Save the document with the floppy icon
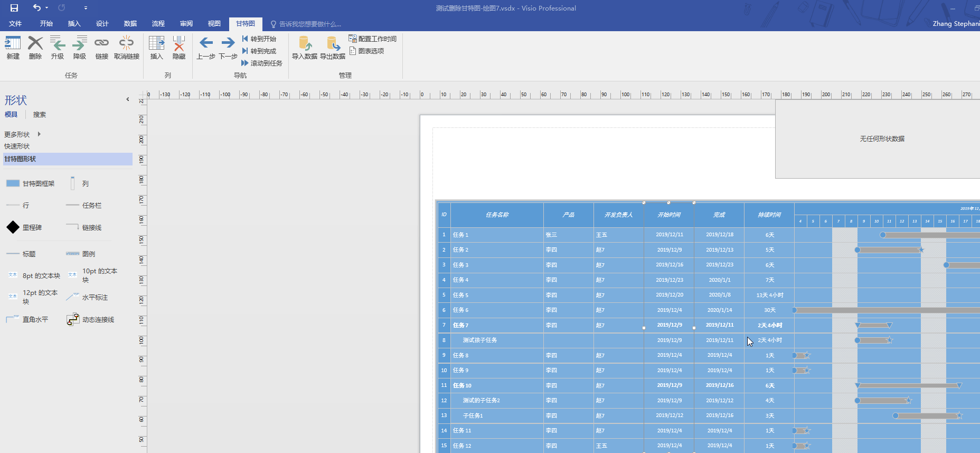Image resolution: width=980 pixels, height=453 pixels. tap(14, 8)
